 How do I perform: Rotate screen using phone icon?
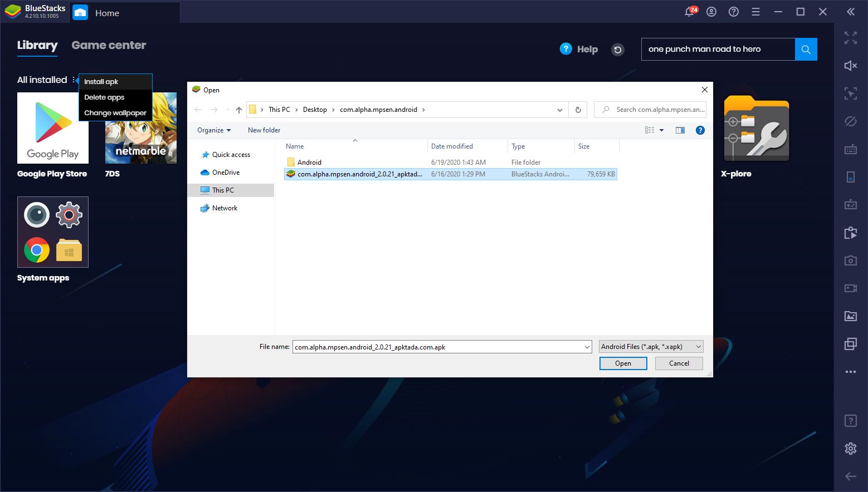(851, 177)
